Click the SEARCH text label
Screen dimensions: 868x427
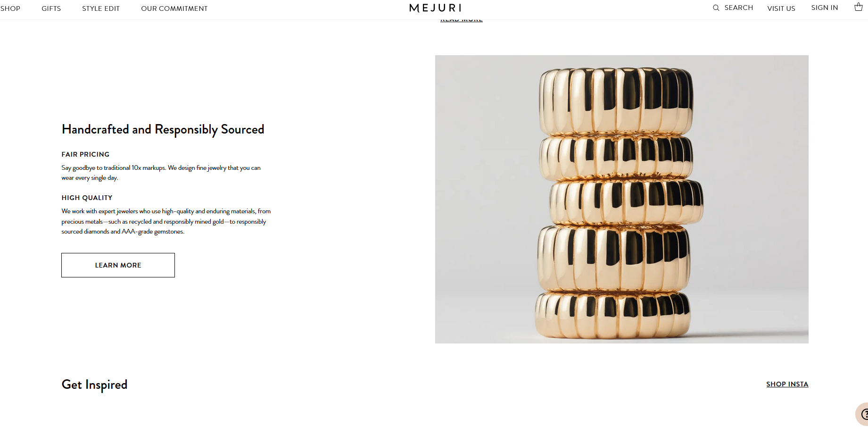pos(738,8)
